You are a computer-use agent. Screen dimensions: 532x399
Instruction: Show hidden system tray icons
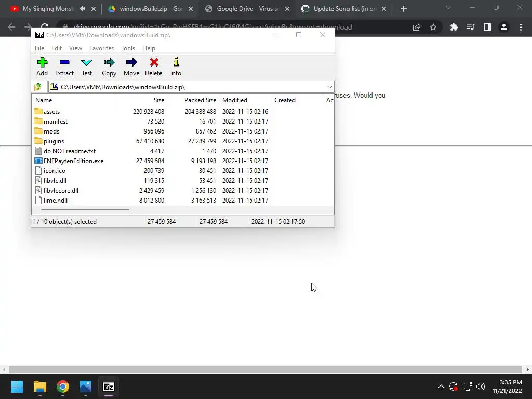(x=441, y=387)
